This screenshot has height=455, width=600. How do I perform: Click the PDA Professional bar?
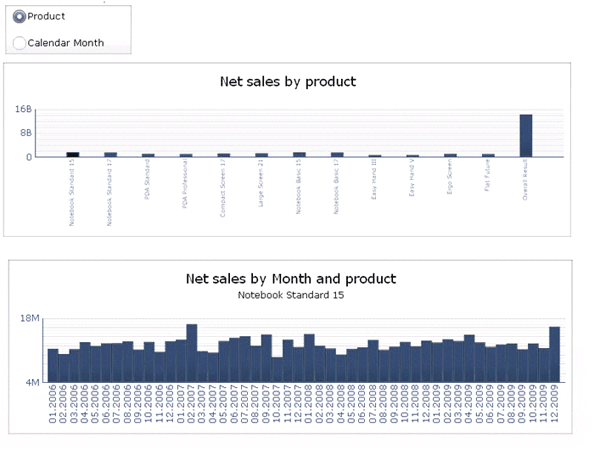(x=186, y=155)
